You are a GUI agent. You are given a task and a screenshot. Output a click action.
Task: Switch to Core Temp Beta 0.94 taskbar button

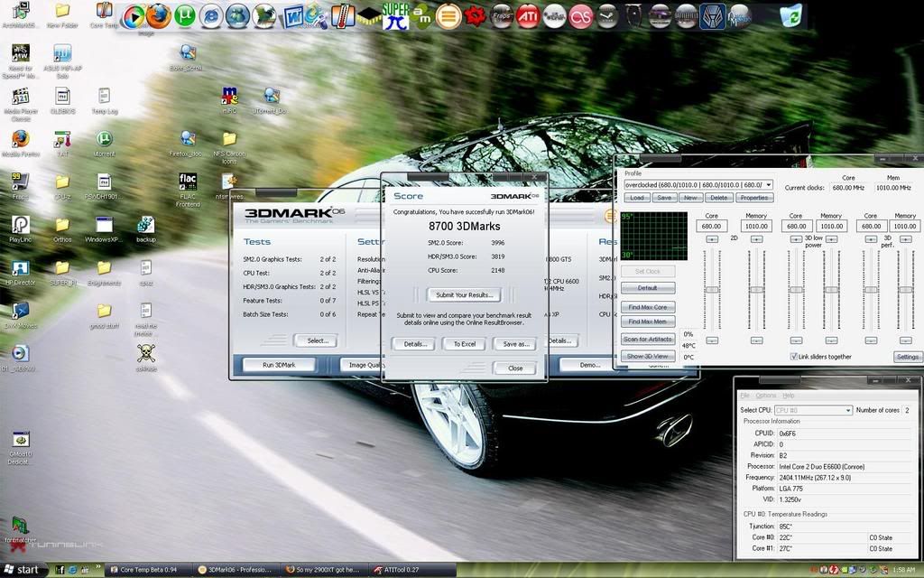(148, 570)
